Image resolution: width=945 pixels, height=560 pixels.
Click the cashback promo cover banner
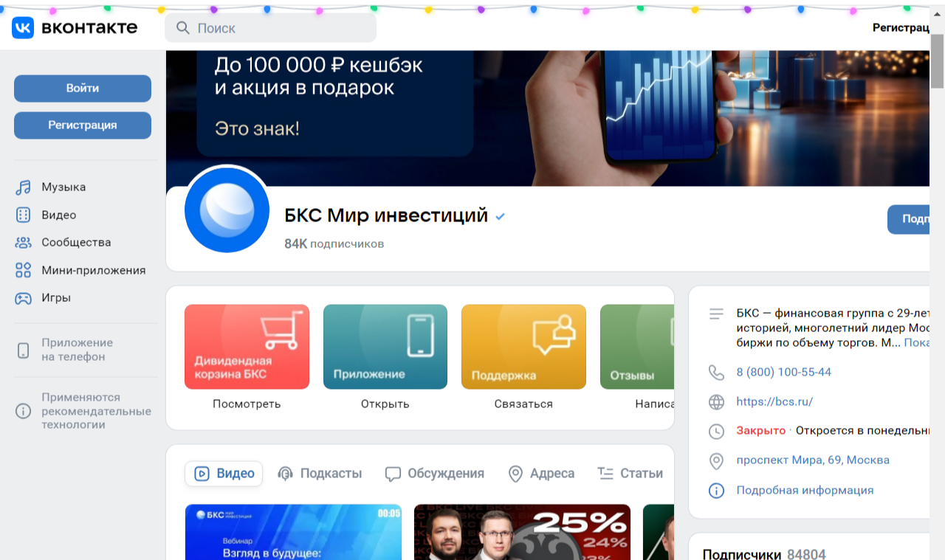click(x=548, y=118)
